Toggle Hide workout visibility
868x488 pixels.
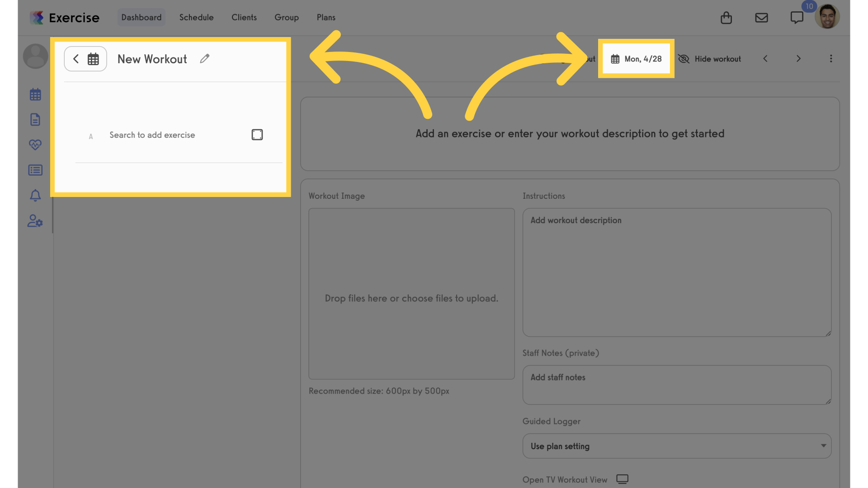point(709,59)
